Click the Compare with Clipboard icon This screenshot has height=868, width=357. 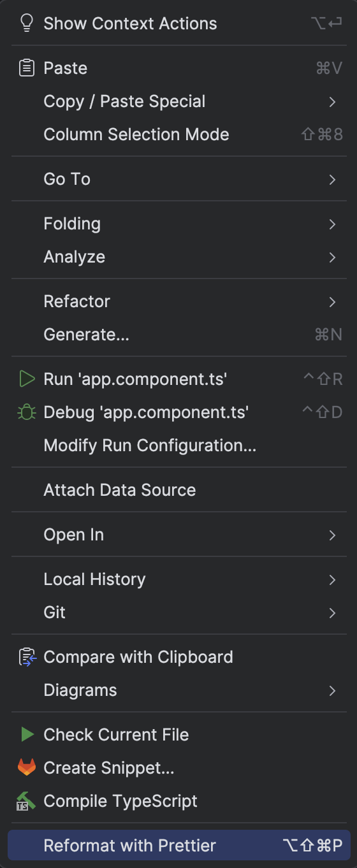[x=26, y=657]
